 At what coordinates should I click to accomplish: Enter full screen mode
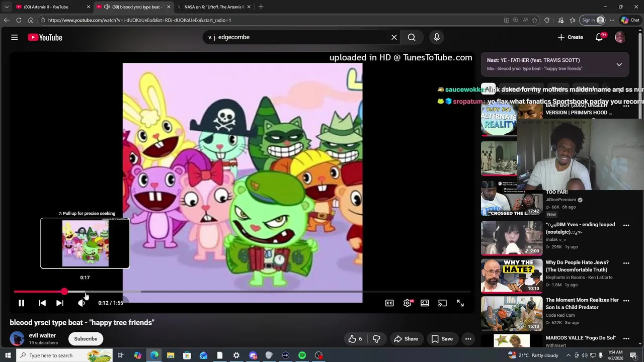460,303
